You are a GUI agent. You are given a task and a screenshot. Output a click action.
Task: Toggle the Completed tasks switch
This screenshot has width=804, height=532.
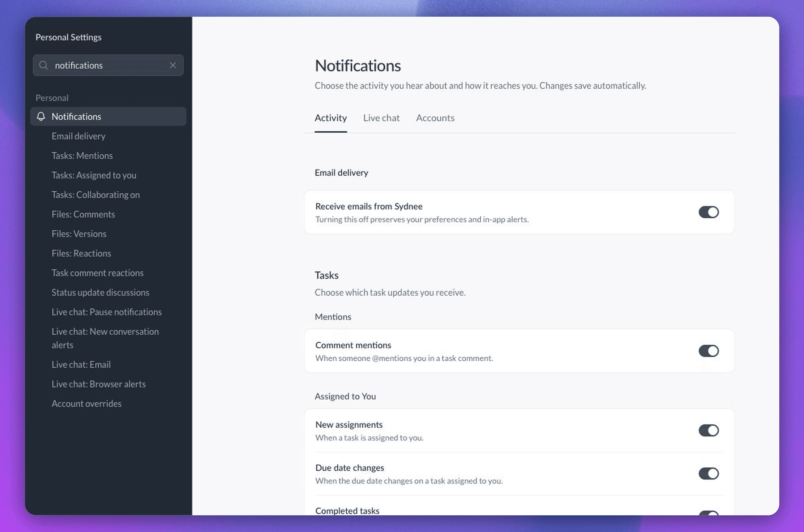(709, 513)
